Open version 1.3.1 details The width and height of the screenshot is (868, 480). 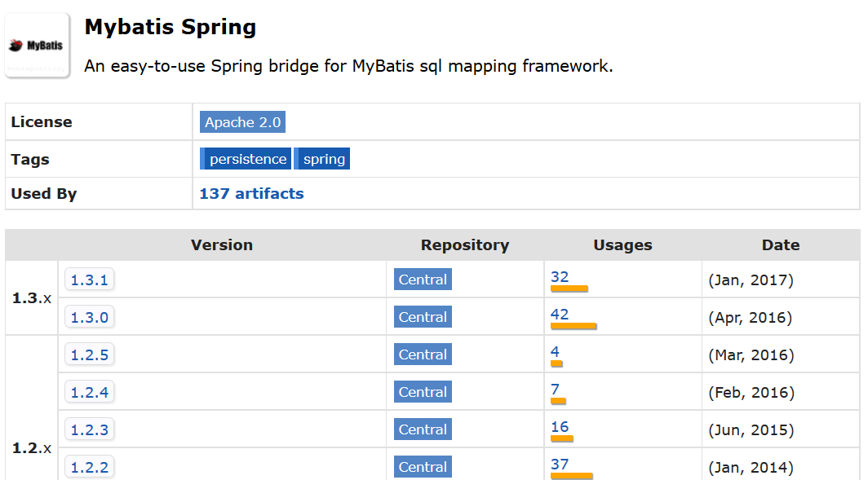pos(89,279)
